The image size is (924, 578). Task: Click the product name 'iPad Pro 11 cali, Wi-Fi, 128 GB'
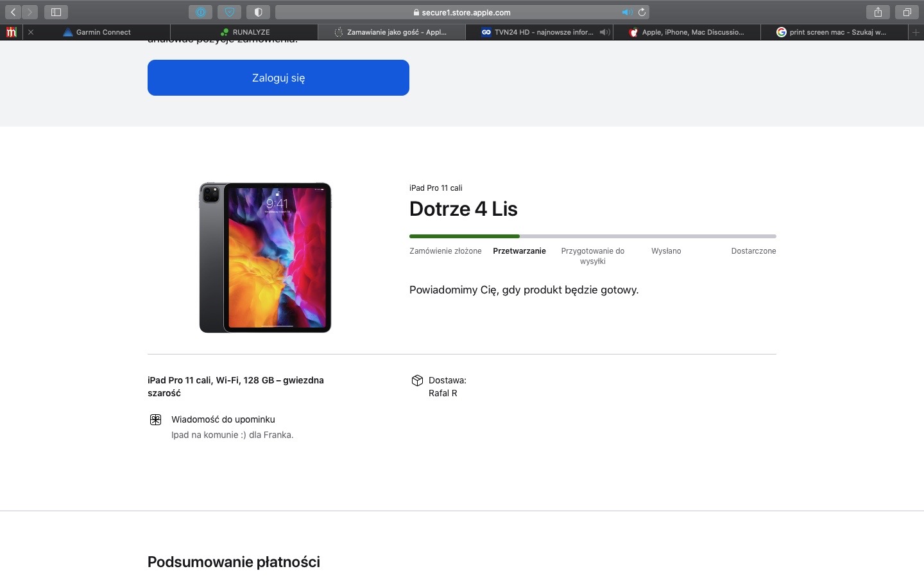tap(235, 387)
